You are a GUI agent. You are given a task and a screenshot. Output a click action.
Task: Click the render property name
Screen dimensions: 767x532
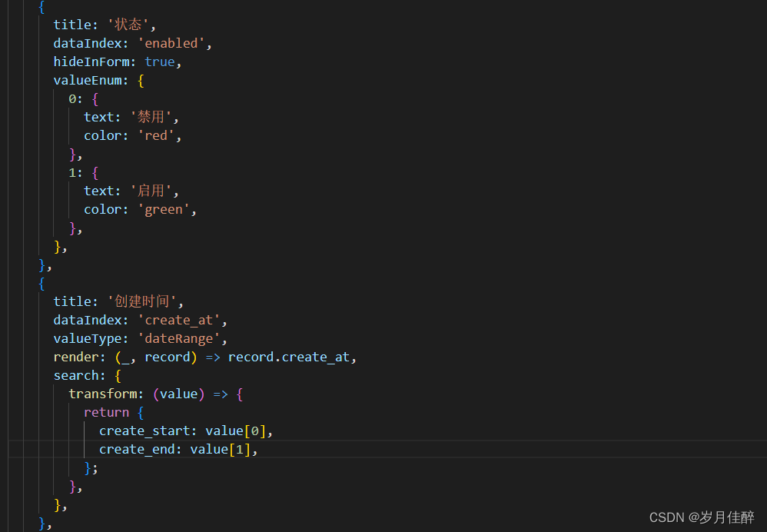coord(76,357)
